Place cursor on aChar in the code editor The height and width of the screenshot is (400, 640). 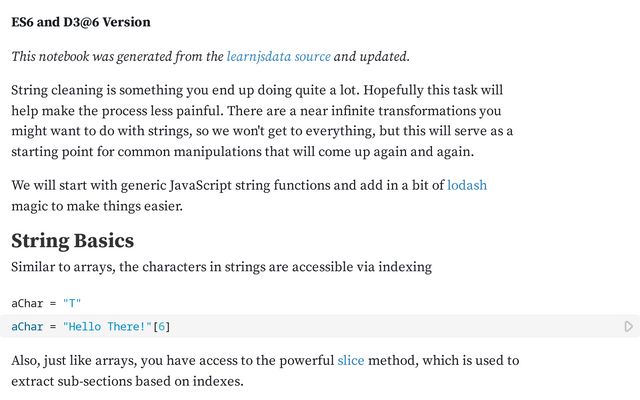[x=27, y=327]
